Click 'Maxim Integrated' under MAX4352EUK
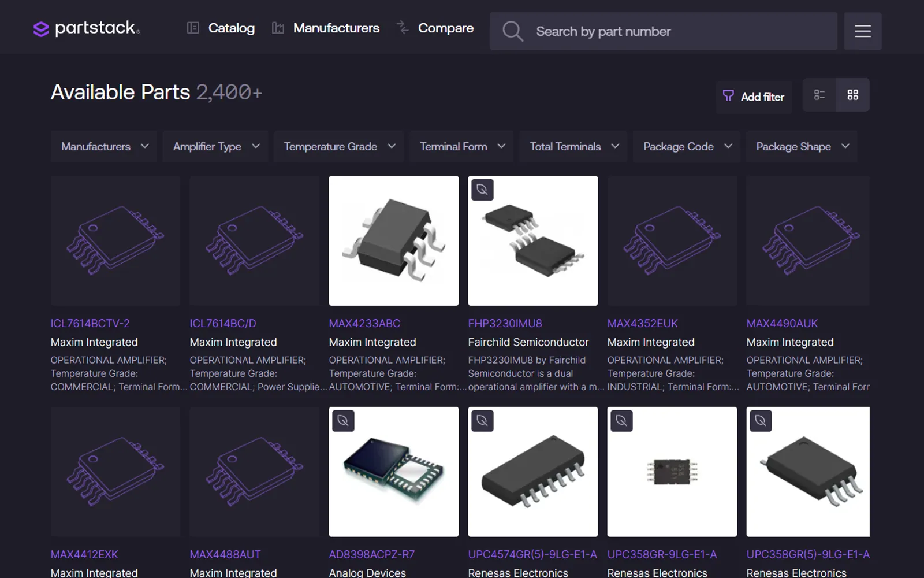 click(651, 342)
